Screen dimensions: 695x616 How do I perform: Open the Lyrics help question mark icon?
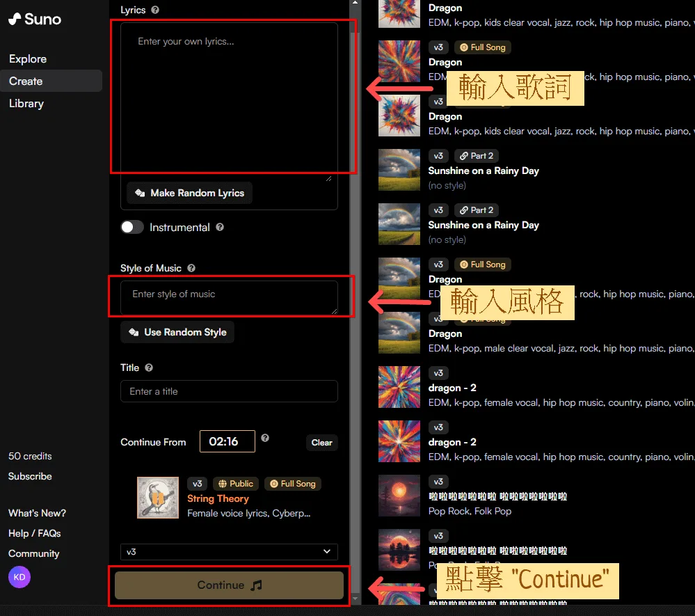[x=155, y=10]
